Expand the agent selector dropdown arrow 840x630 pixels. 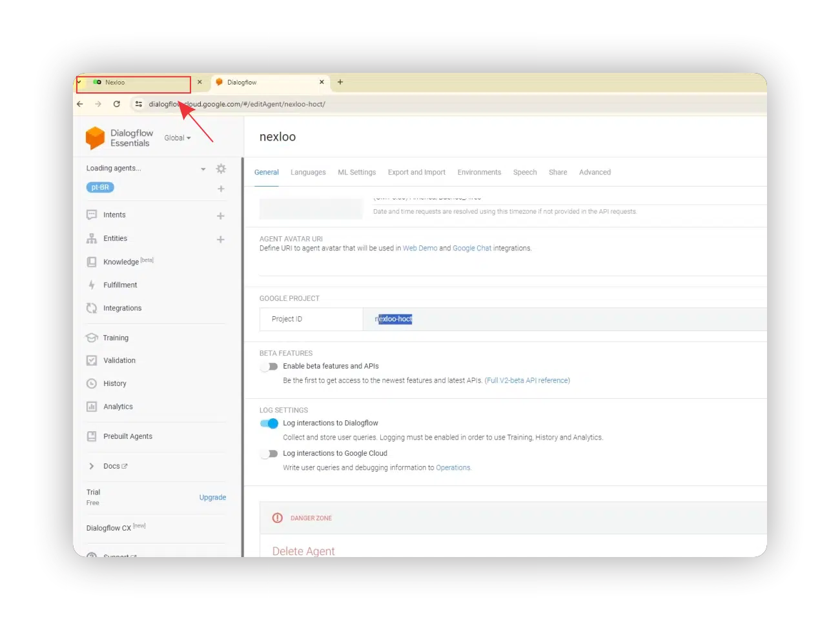click(203, 169)
